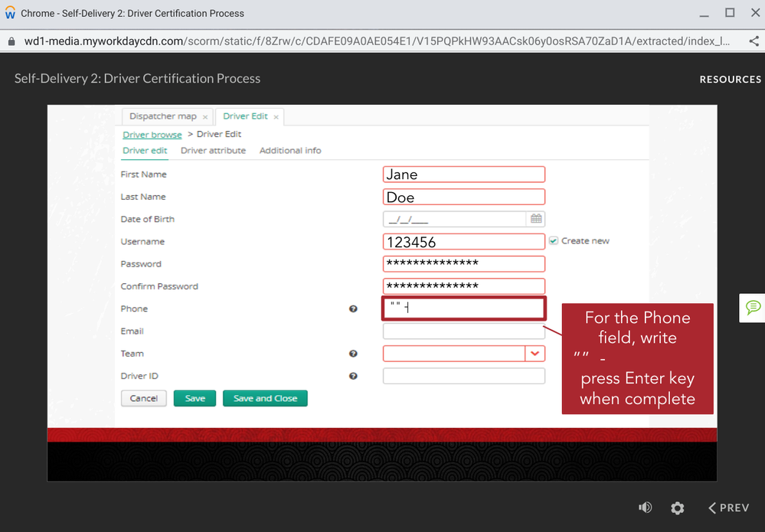Open the RESOURCES menu

[730, 80]
